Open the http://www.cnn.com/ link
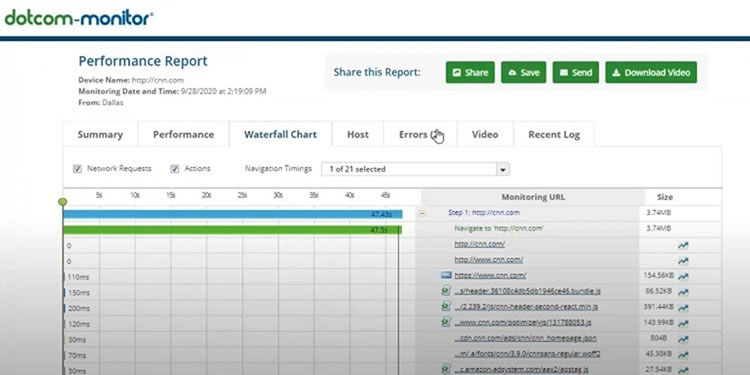 coord(488,260)
